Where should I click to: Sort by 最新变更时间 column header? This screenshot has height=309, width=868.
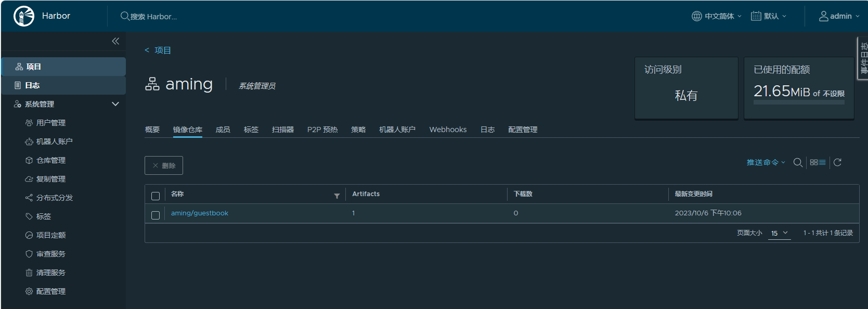[694, 194]
